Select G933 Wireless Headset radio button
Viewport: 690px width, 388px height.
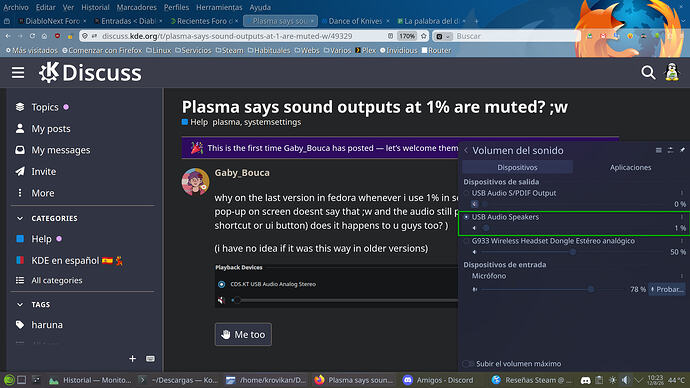[466, 241]
